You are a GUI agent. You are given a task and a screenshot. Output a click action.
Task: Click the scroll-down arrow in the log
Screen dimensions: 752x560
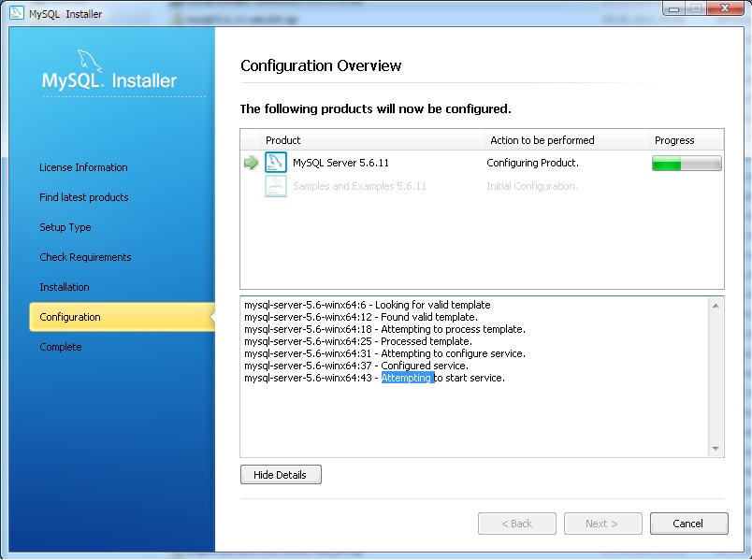click(716, 449)
